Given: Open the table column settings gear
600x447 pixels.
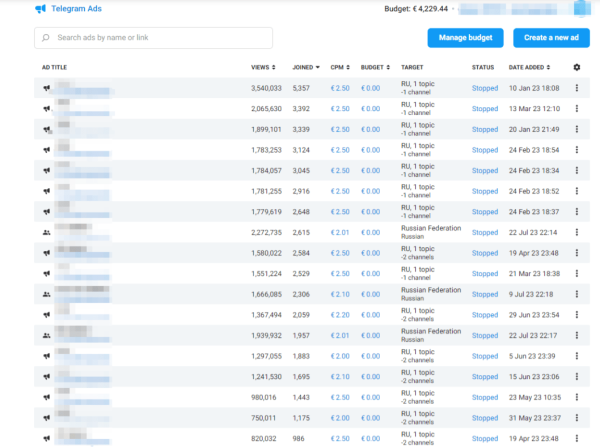Looking at the screenshot, I should click(576, 67).
